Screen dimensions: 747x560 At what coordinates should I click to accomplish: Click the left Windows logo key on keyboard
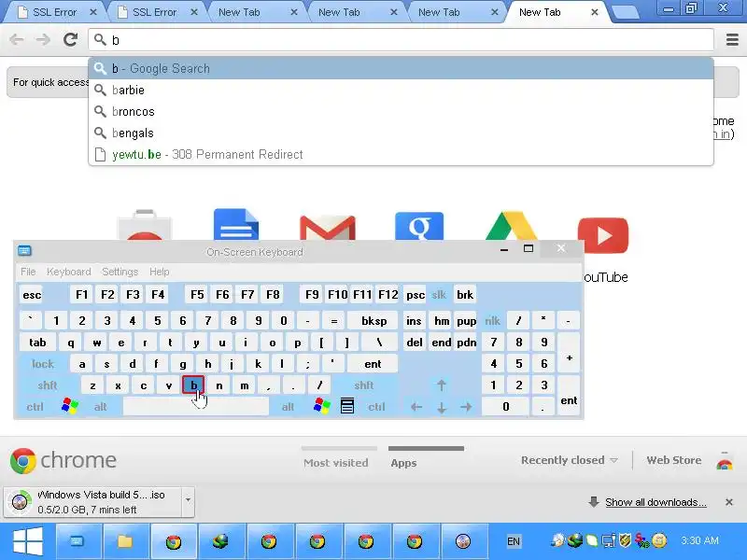tap(69, 407)
